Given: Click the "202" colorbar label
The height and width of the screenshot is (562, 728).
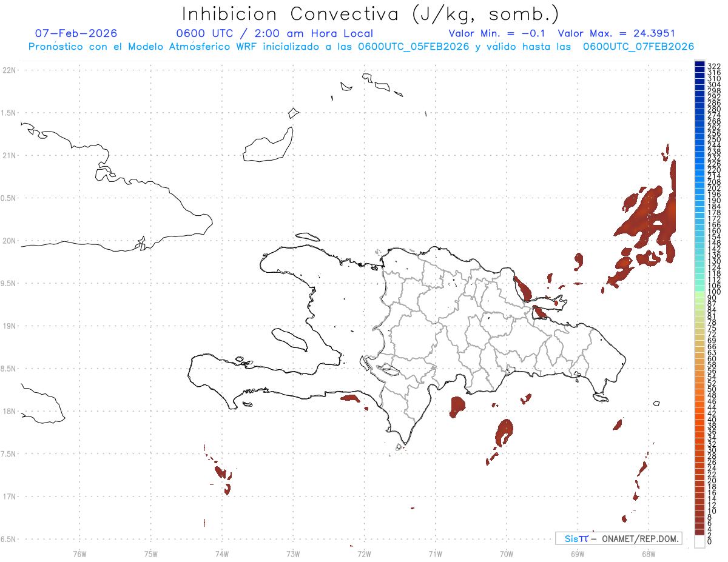Looking at the screenshot, I should coord(714,189).
